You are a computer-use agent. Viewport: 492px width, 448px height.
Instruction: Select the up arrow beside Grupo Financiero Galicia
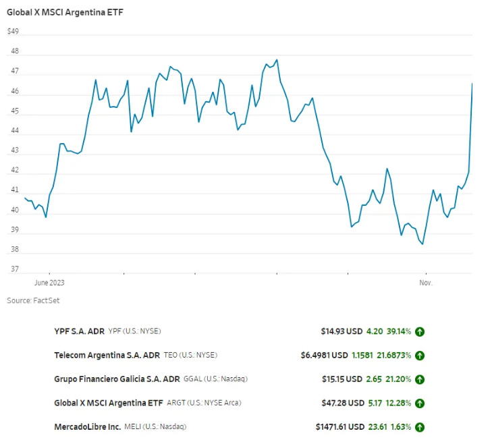pos(420,379)
